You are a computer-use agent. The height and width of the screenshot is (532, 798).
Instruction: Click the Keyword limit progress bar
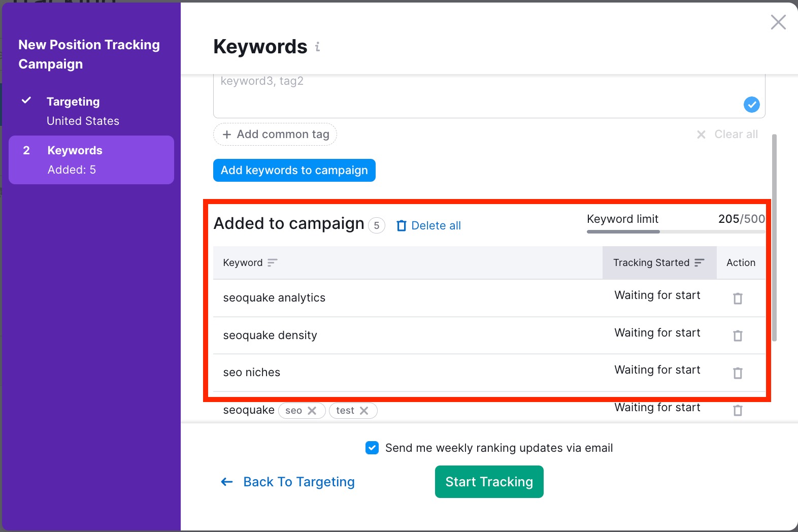coord(675,231)
